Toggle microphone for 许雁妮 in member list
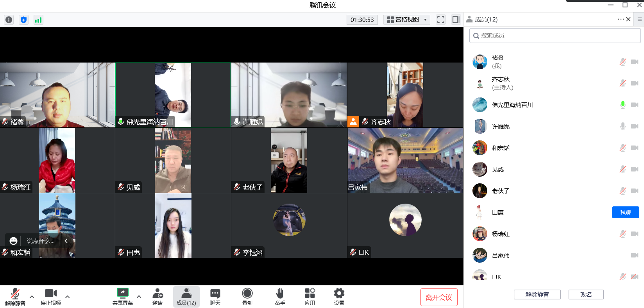This screenshot has width=644, height=308. click(x=623, y=126)
